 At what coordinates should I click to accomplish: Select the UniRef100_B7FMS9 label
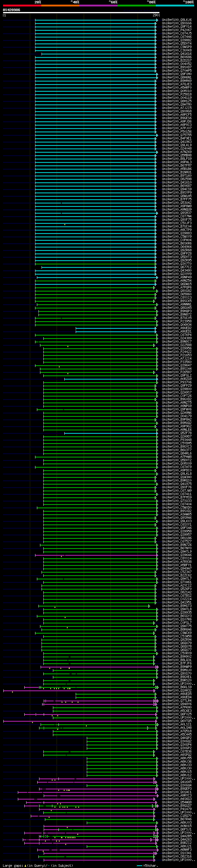point(177,497)
